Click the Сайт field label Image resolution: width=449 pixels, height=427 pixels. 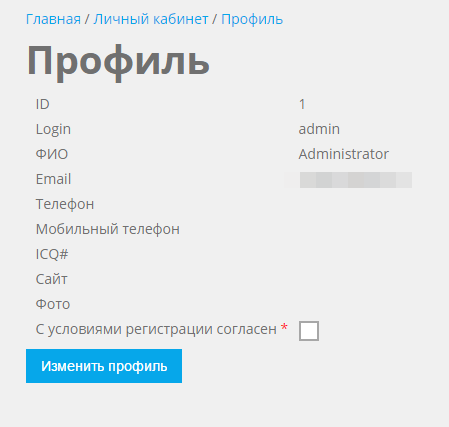tap(52, 279)
